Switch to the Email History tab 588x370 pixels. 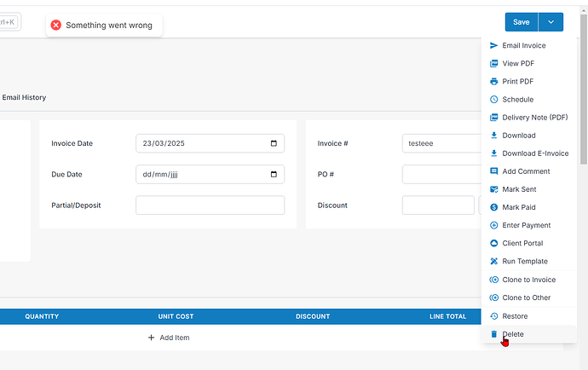[24, 98]
